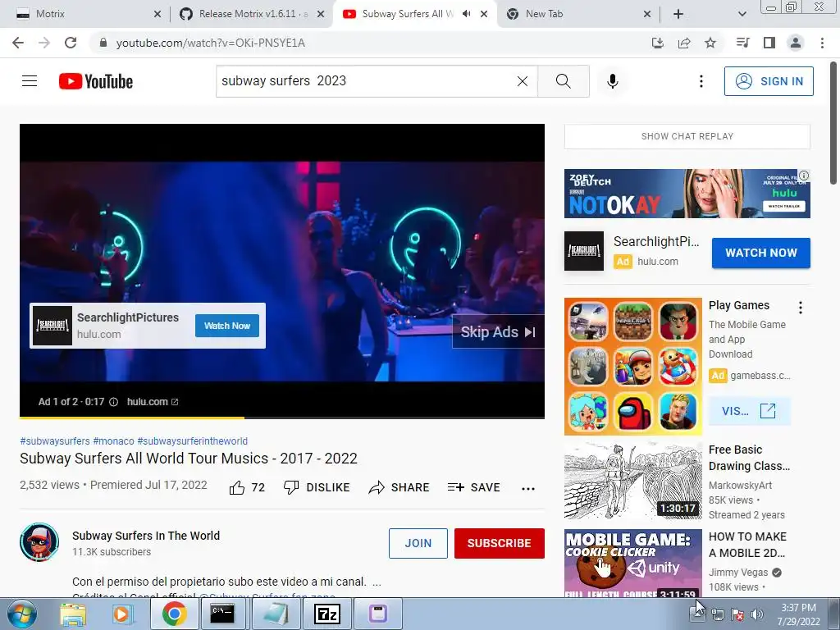Open Windows Explorer from the taskbar
This screenshot has width=840, height=630.
coord(73,614)
